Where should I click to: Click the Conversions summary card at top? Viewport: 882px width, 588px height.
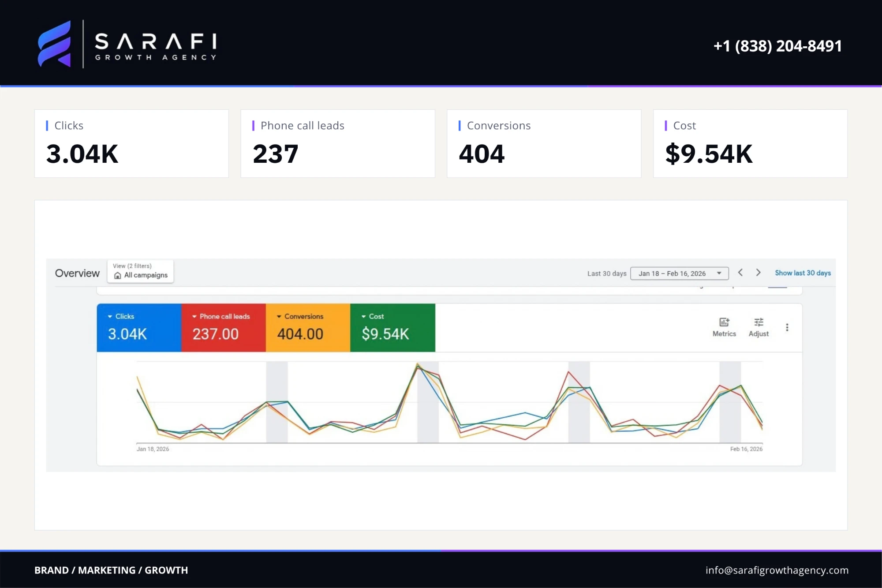pyautogui.click(x=544, y=143)
